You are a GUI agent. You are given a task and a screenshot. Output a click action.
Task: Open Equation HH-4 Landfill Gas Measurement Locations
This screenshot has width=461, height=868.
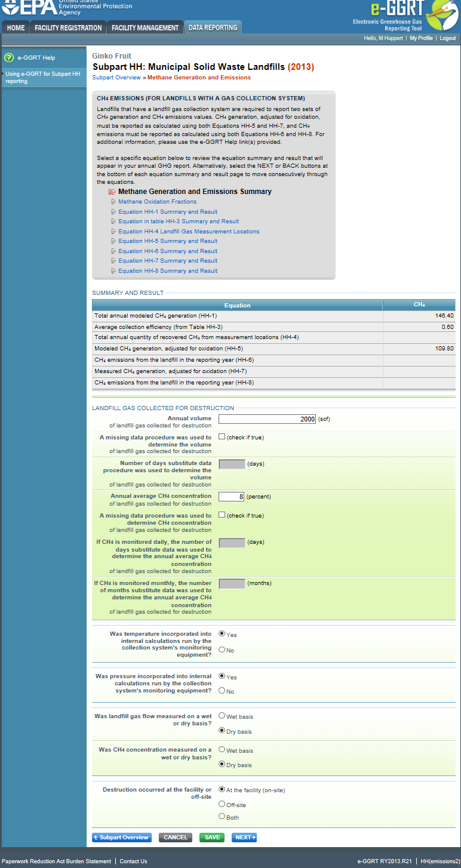coord(189,232)
